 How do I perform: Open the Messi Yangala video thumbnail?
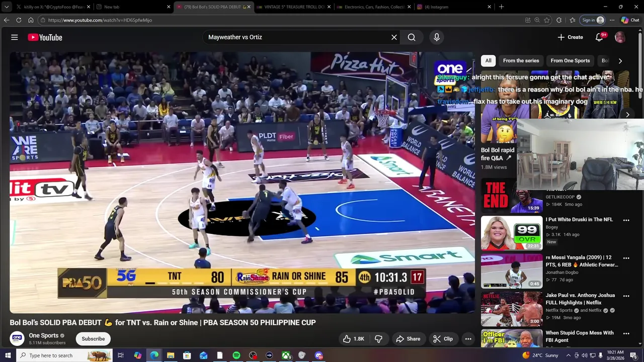pyautogui.click(x=511, y=270)
